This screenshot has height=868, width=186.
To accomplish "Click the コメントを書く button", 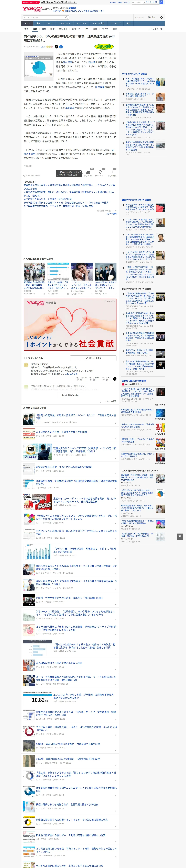I will [93, 358].
